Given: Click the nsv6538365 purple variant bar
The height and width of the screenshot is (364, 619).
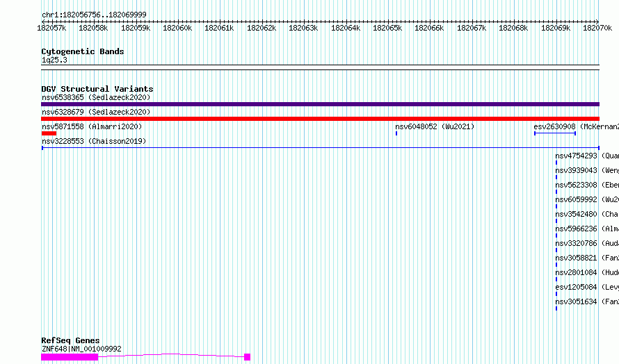Looking at the screenshot, I should coord(320,104).
